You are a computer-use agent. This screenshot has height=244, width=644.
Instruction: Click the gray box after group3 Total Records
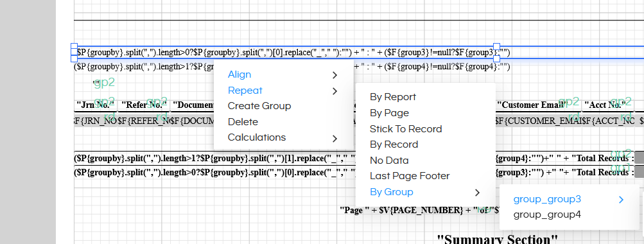[639, 171]
